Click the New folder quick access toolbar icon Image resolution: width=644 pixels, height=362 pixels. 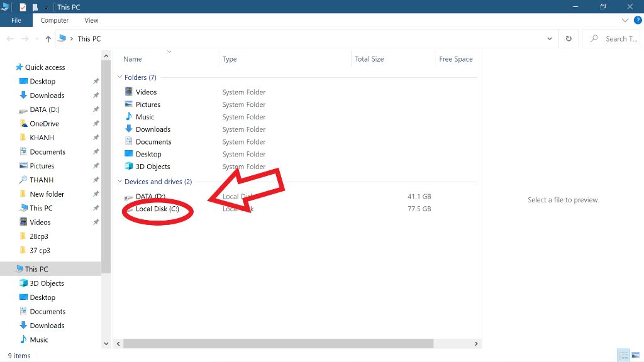pos(35,7)
